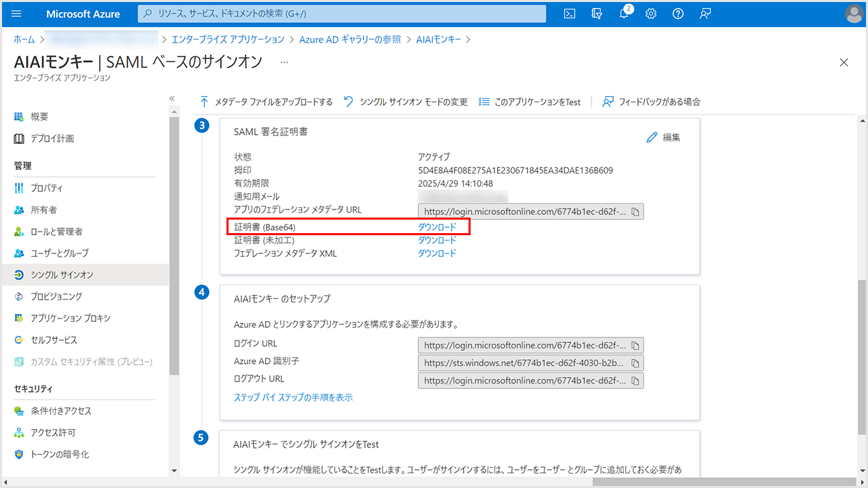Open the settings gear in the header
The width and height of the screenshot is (868, 488).
[651, 14]
